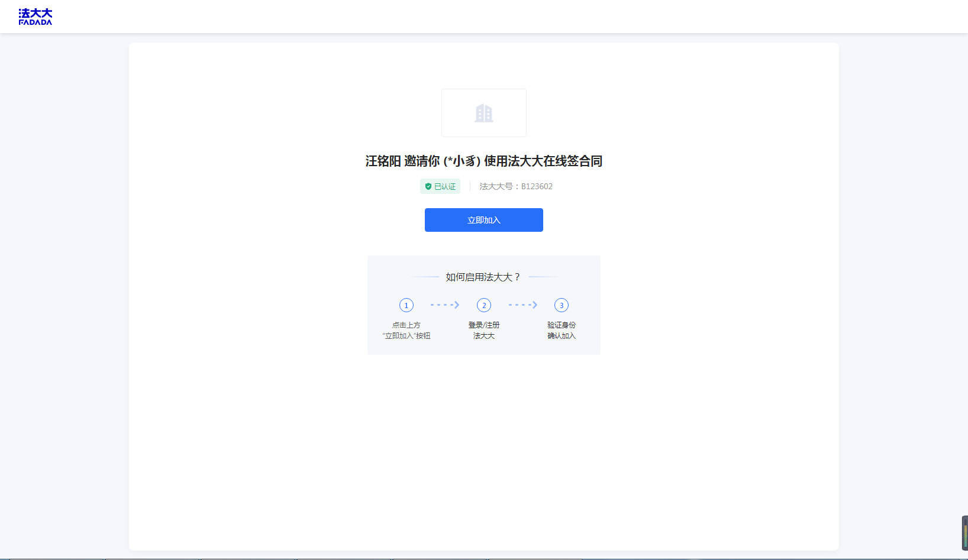Viewport: 968px width, 560px height.
Task: Click the invitation heading 汪铭阳 邀请你
Action: click(x=484, y=161)
